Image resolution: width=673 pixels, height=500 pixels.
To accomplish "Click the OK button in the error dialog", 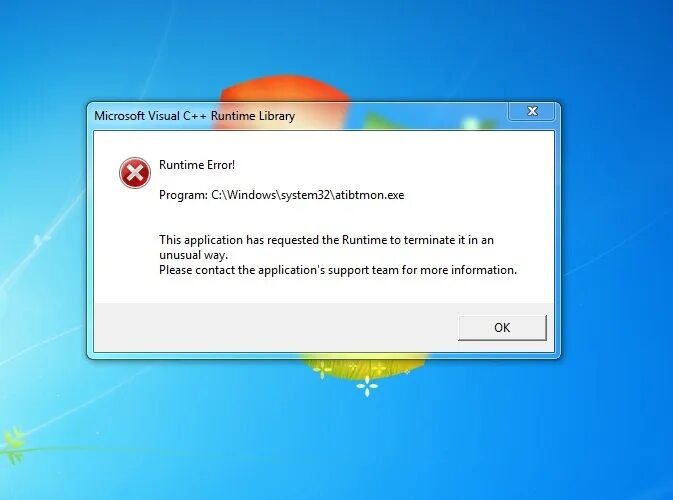I will (502, 328).
